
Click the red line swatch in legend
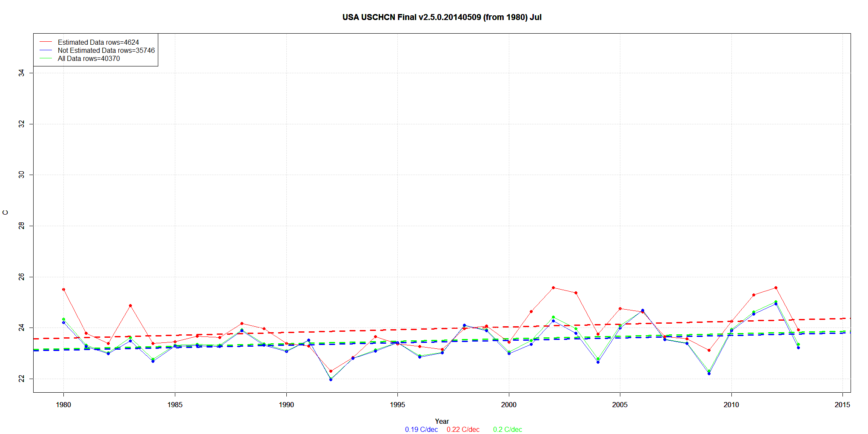(46, 42)
